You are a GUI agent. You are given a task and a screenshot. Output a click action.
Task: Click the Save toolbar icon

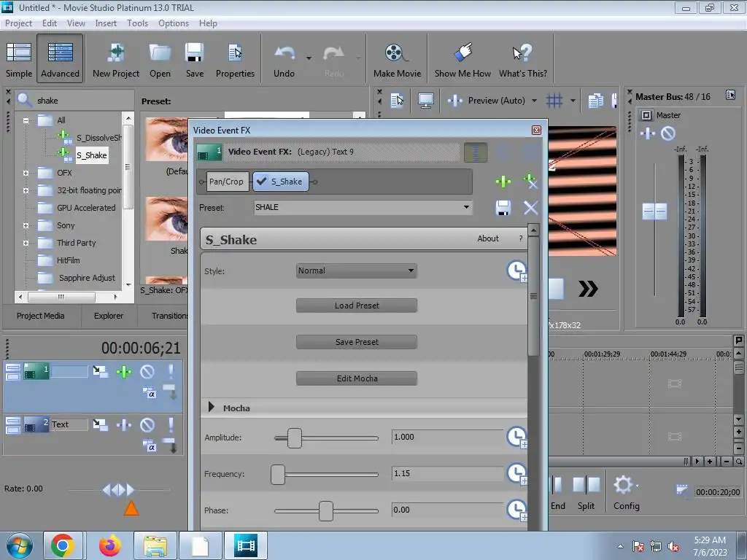[x=194, y=59]
